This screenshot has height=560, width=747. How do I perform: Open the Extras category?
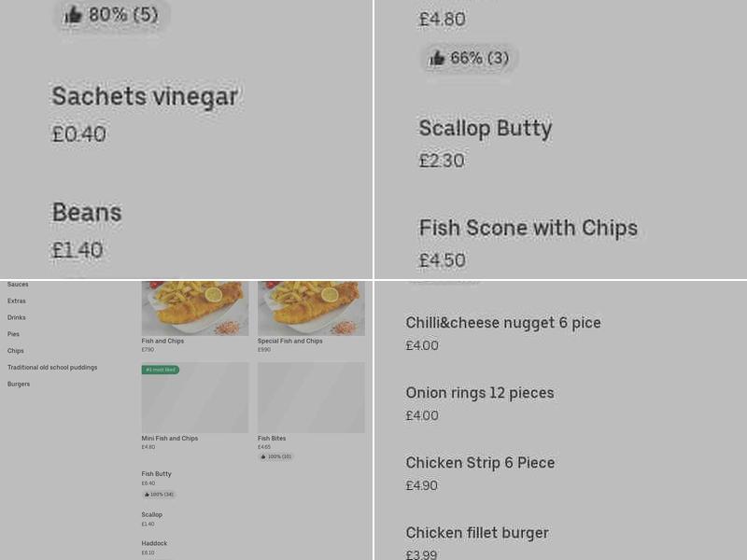[x=16, y=301]
